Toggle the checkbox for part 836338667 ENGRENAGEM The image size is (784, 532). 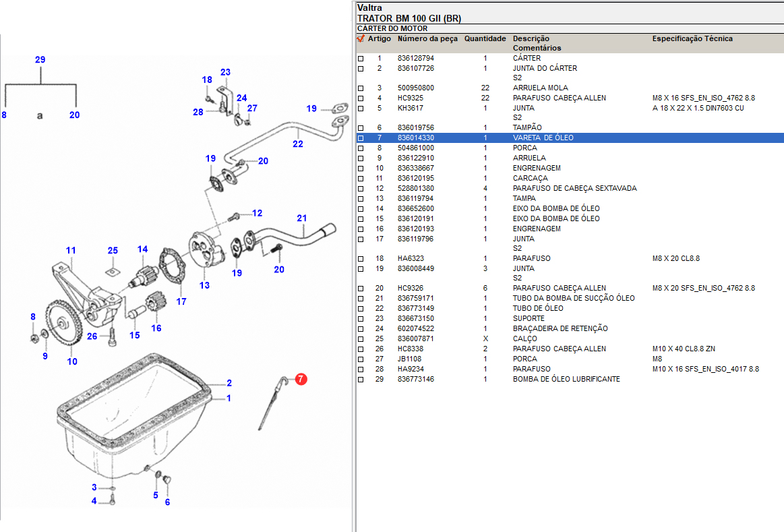(x=361, y=169)
